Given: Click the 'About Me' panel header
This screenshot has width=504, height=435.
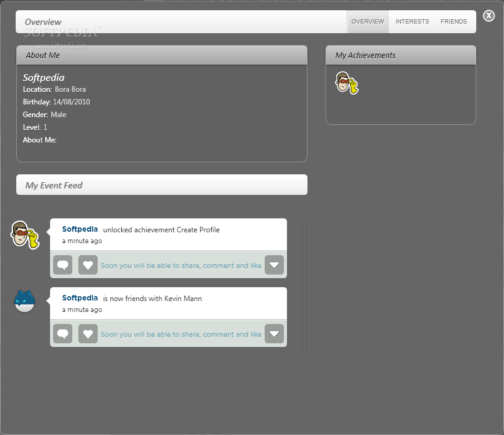Looking at the screenshot, I should tap(162, 55).
